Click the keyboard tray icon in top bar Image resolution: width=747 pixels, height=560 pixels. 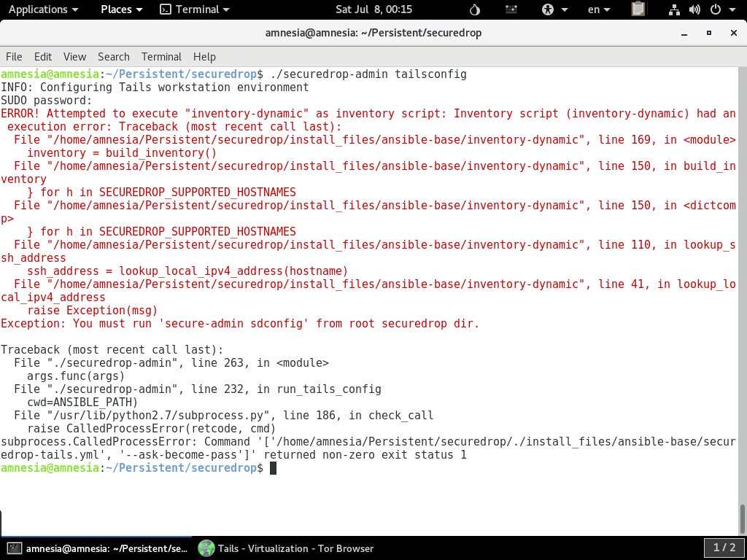[x=511, y=9]
